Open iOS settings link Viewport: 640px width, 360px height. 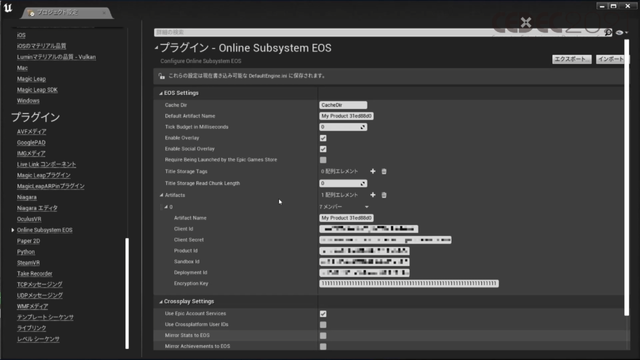(x=21, y=36)
